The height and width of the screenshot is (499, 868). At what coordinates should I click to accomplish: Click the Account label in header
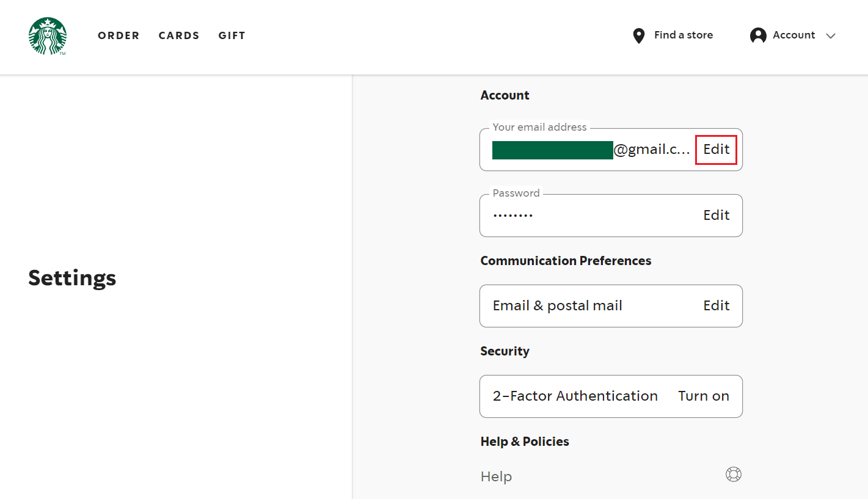click(x=794, y=35)
